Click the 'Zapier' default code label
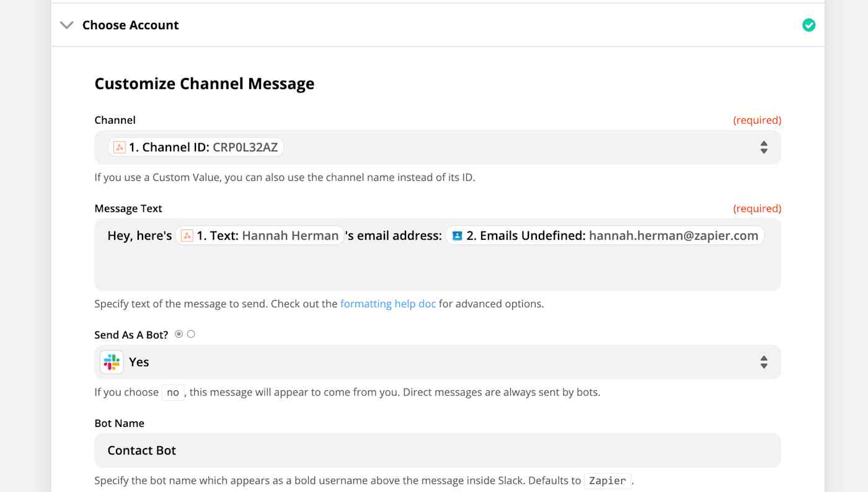Screen dimensions: 868x492 (x=608, y=481)
